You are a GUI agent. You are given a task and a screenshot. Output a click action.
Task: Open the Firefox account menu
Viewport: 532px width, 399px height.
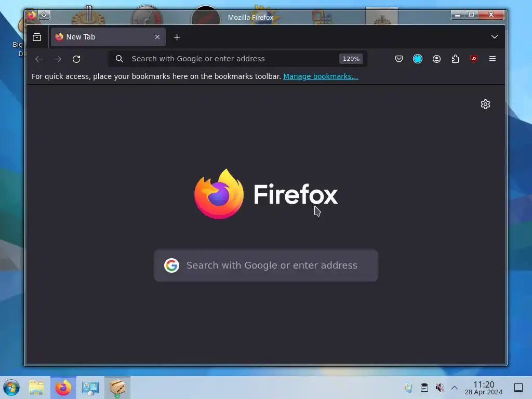(x=436, y=59)
